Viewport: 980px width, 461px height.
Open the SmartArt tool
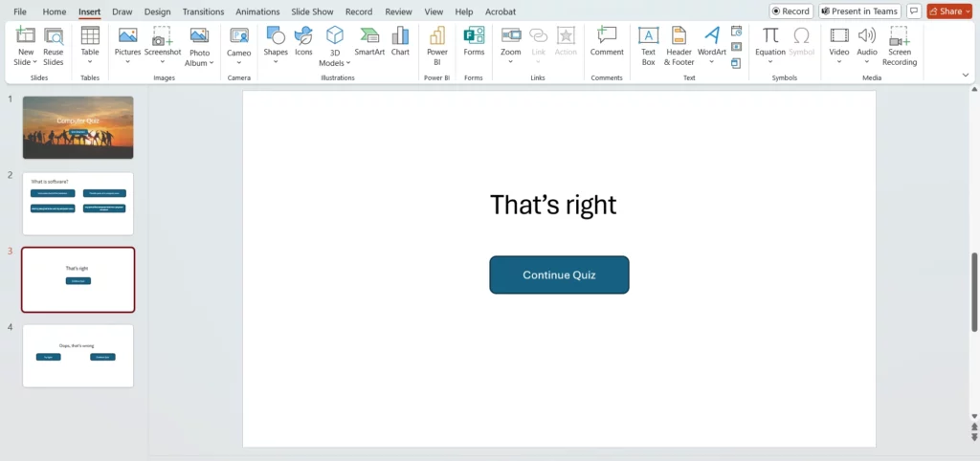tap(369, 42)
